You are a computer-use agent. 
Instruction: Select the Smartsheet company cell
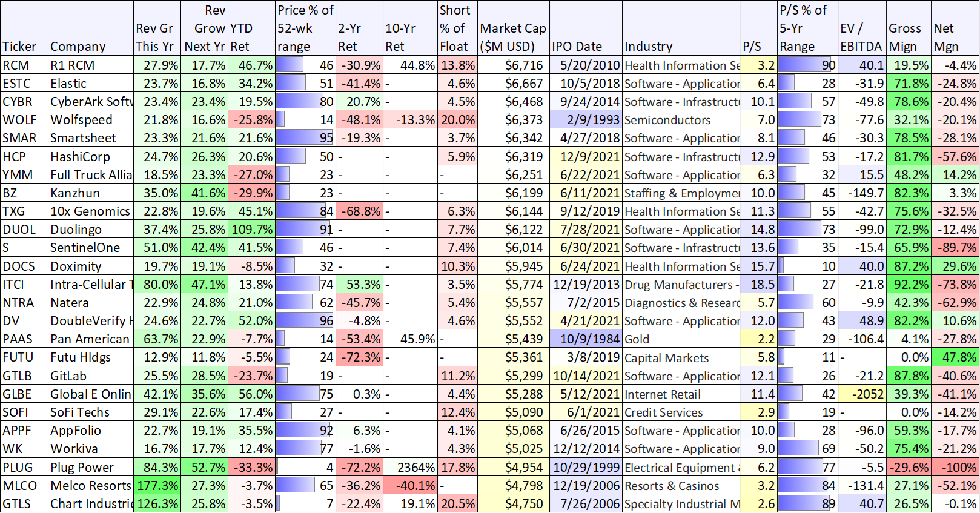tap(91, 138)
